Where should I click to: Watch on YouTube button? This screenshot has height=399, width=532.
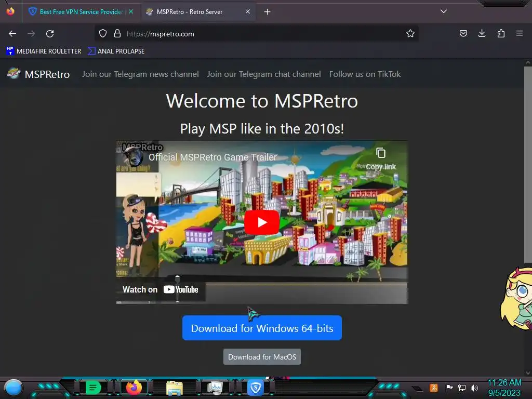(x=161, y=289)
